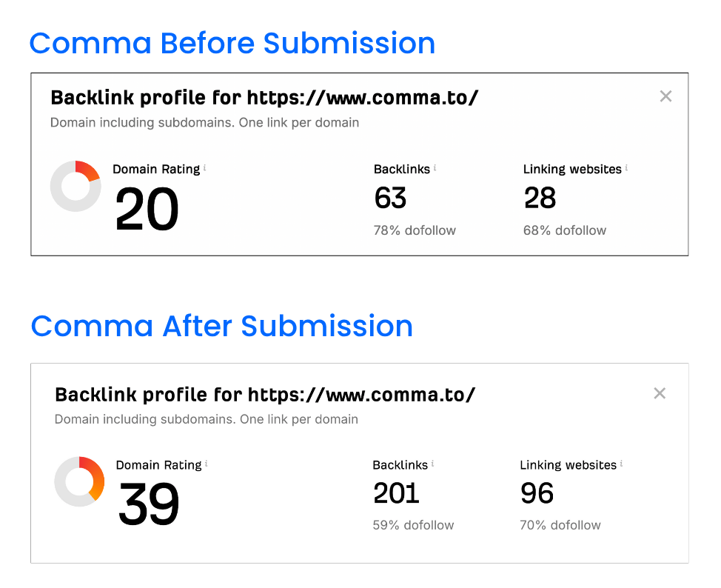Image resolution: width=721 pixels, height=588 pixels.
Task: Click the donut chart for Domain Rating 39
Action: [79, 481]
